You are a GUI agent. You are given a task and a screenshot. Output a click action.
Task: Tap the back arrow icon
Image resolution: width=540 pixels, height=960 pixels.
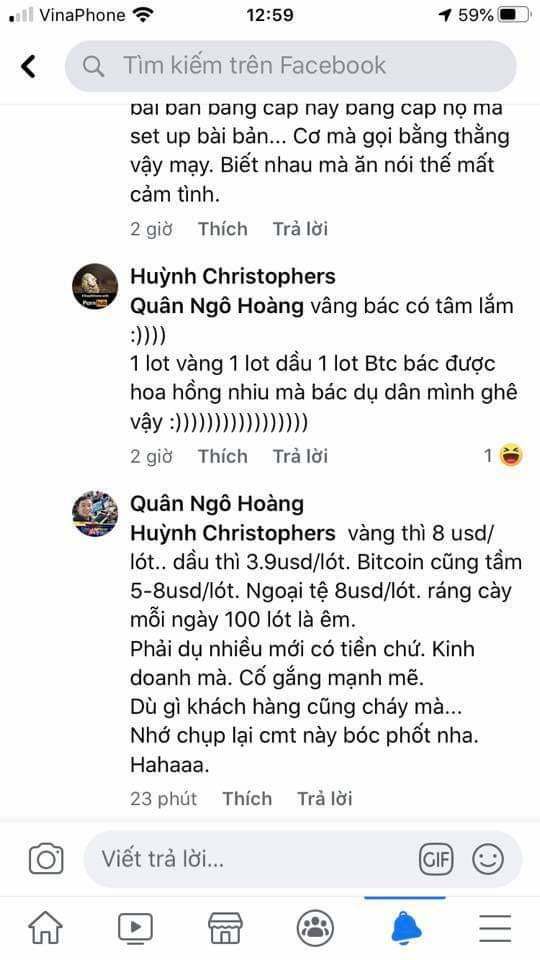tap(29, 66)
